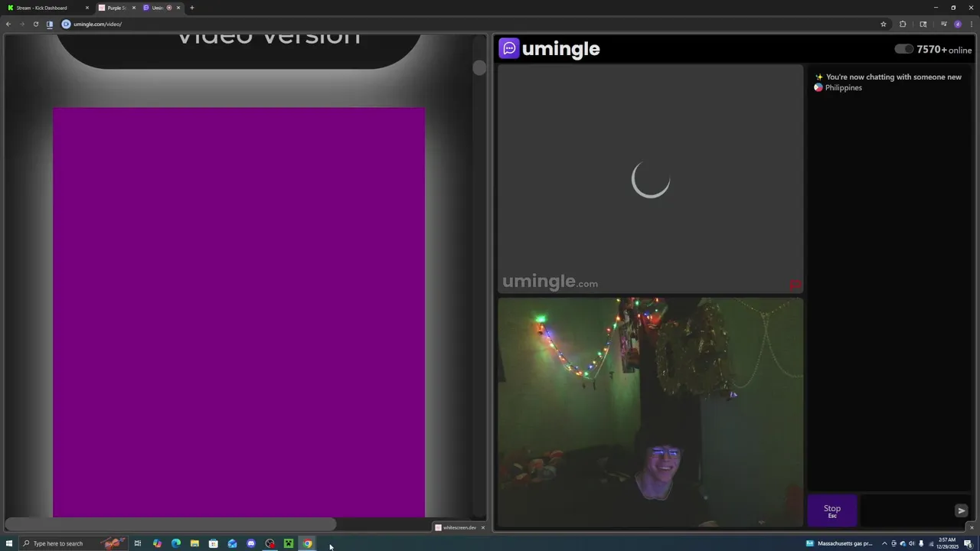Close the Stream - Kick Dashboard tab
The width and height of the screenshot is (980, 551).
click(x=87, y=8)
